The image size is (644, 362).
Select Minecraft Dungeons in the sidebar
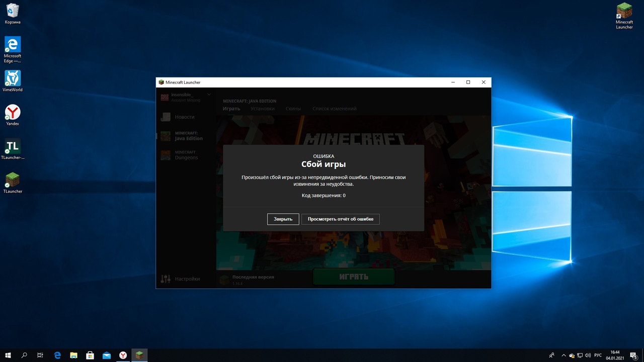(186, 155)
